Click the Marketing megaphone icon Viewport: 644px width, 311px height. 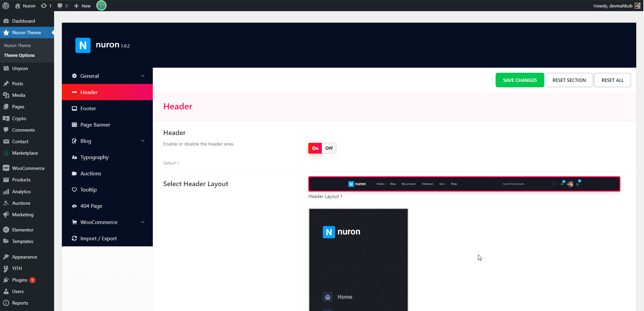pyautogui.click(x=6, y=215)
